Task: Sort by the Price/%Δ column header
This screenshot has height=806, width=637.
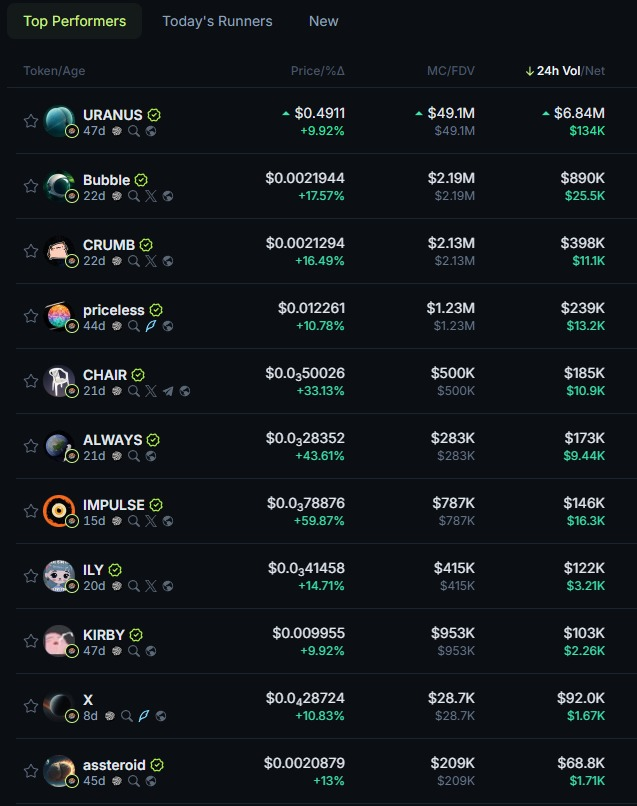Action: [x=317, y=71]
